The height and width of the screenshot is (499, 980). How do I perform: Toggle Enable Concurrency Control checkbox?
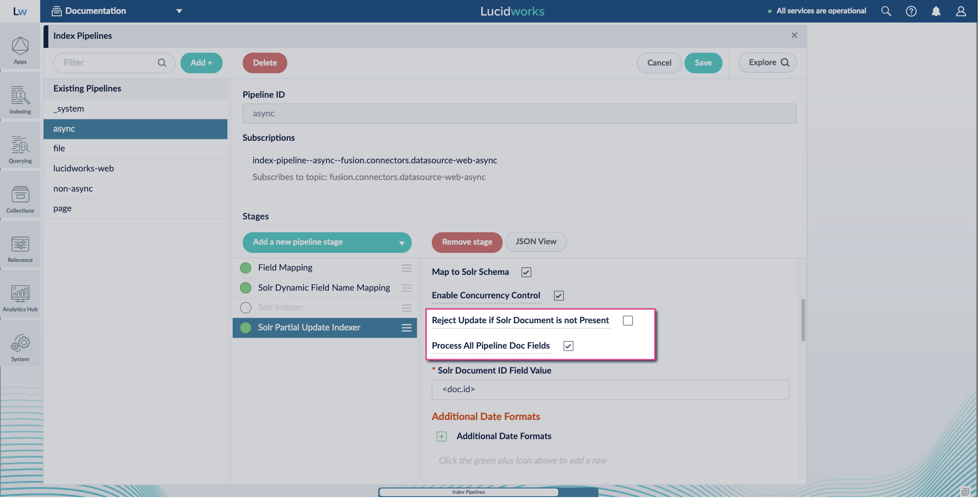click(559, 295)
